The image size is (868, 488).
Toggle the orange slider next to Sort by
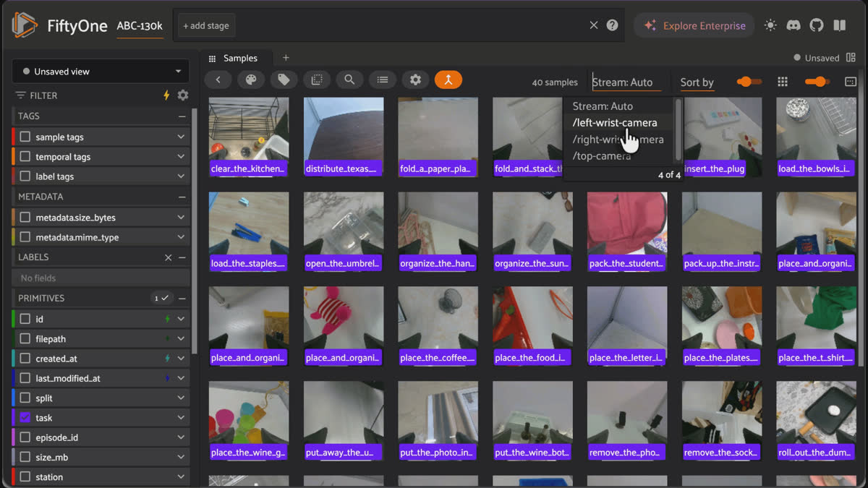pos(749,82)
